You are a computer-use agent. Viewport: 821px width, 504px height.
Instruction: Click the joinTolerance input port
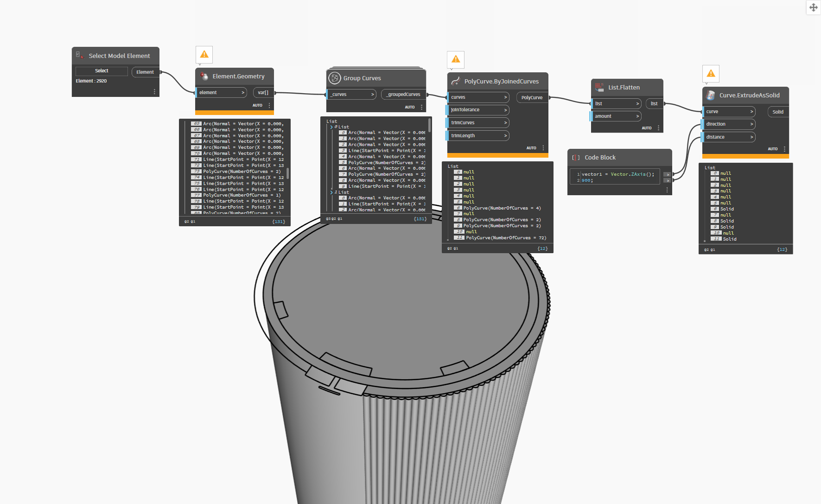[x=478, y=110]
